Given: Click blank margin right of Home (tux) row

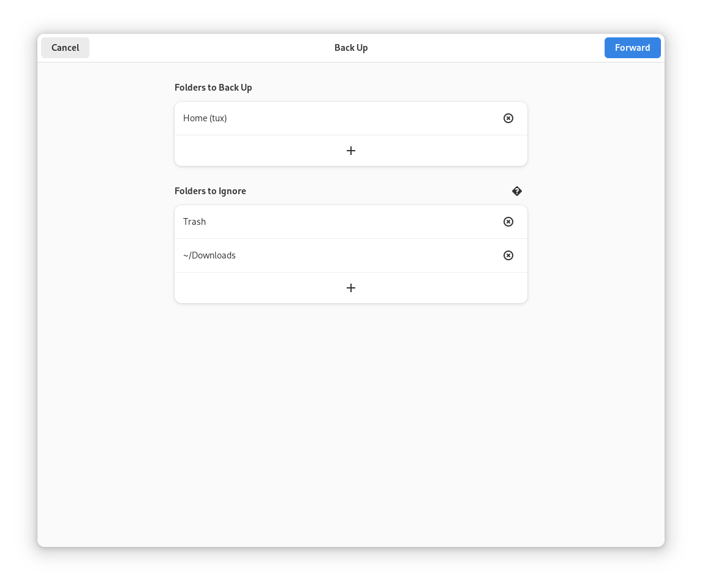Looking at the screenshot, I should point(594,118).
